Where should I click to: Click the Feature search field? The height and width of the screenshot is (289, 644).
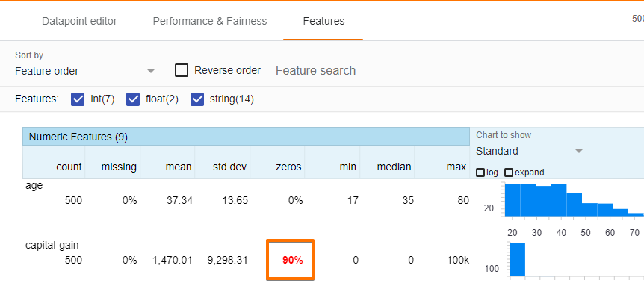(387, 71)
